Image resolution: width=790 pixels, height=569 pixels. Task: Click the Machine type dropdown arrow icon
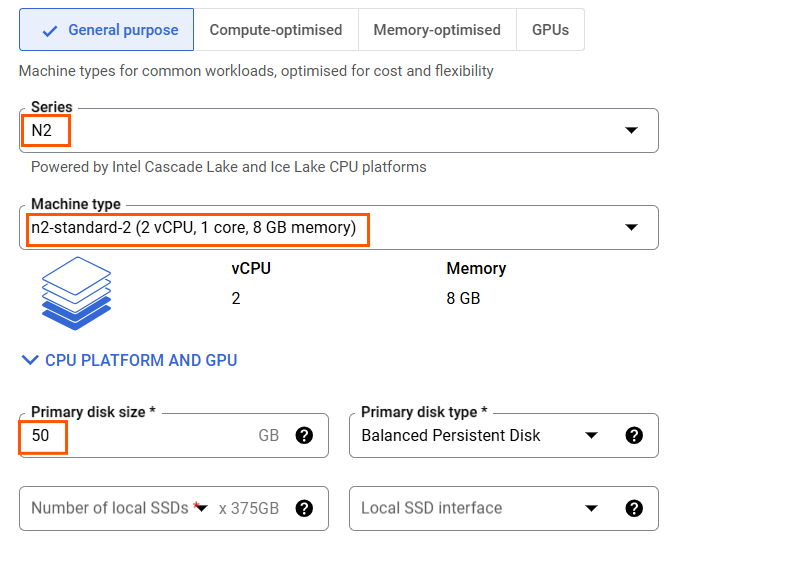[x=631, y=227]
